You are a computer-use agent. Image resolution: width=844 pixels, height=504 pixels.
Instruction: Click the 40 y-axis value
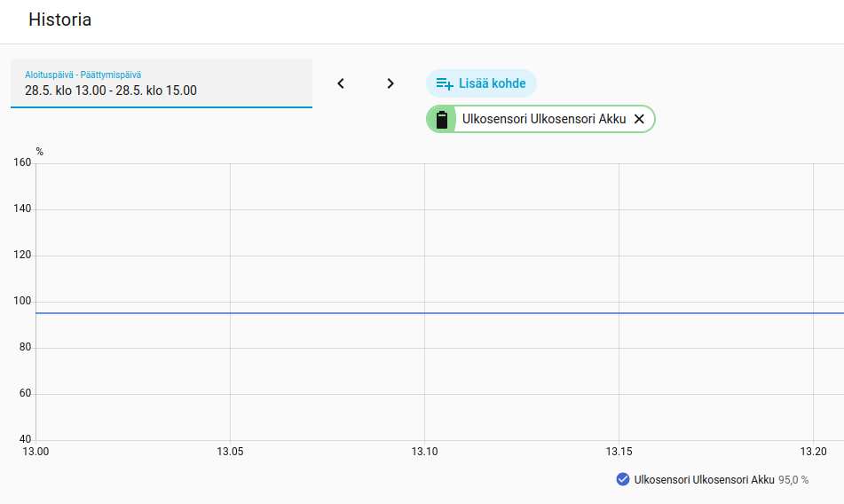(x=26, y=439)
